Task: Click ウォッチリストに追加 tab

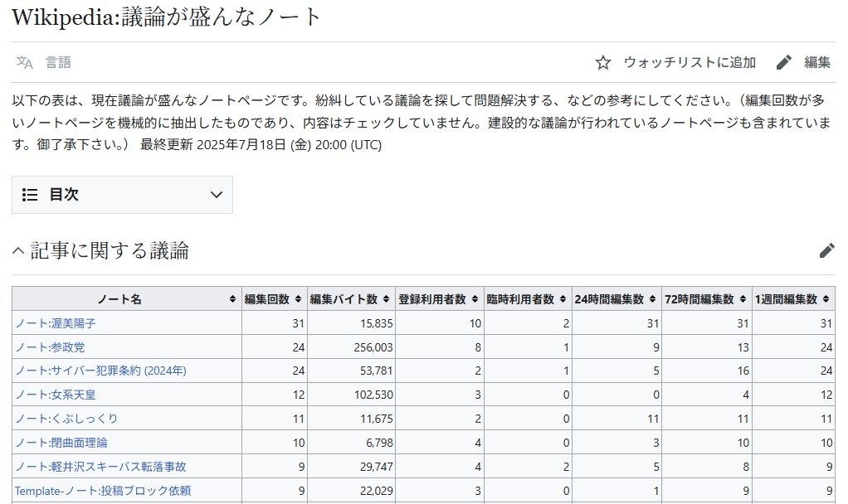Action: (689, 62)
